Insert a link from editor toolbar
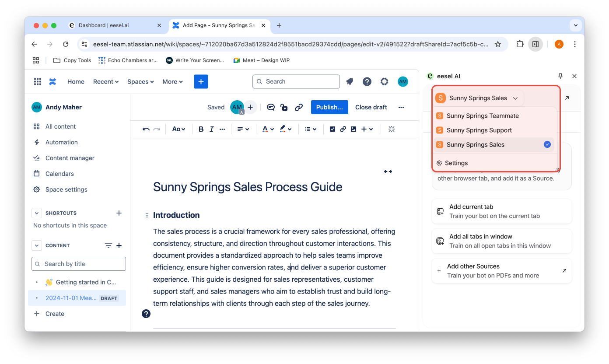 coord(343,129)
